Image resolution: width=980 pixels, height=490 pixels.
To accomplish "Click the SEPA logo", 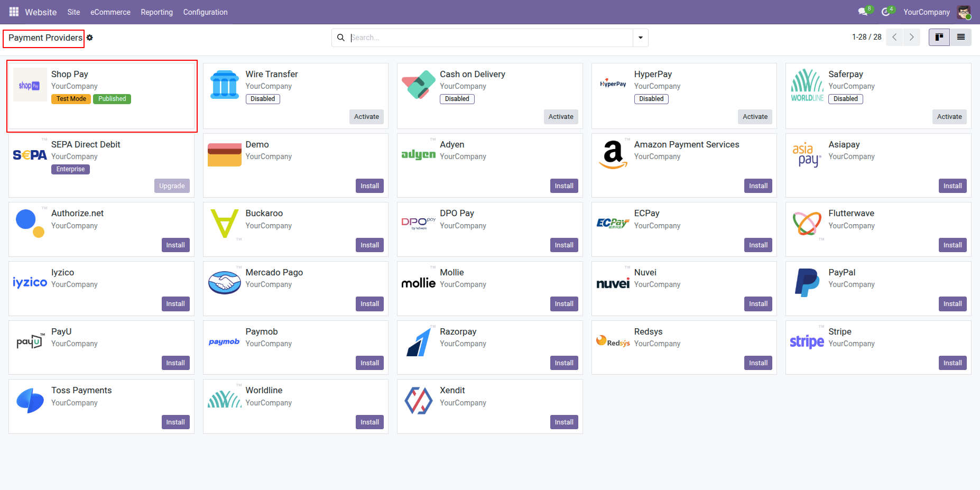I will 30,155.
